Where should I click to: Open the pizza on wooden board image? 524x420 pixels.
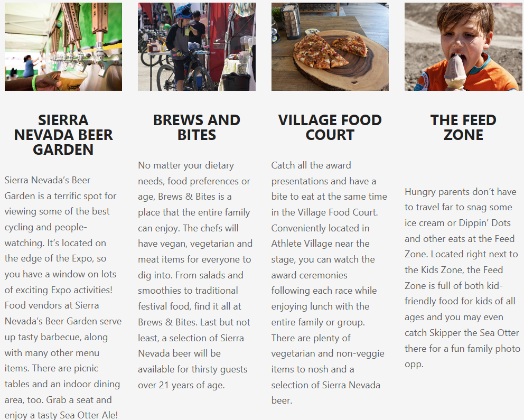point(330,46)
